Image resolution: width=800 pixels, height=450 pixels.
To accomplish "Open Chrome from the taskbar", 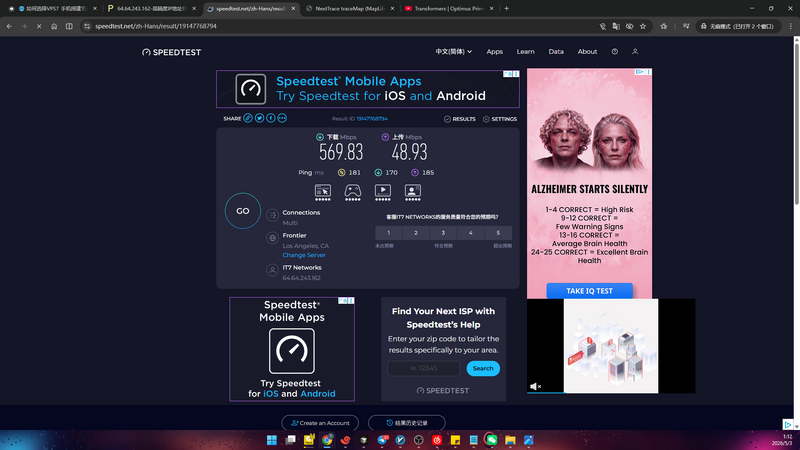I will tap(327, 440).
